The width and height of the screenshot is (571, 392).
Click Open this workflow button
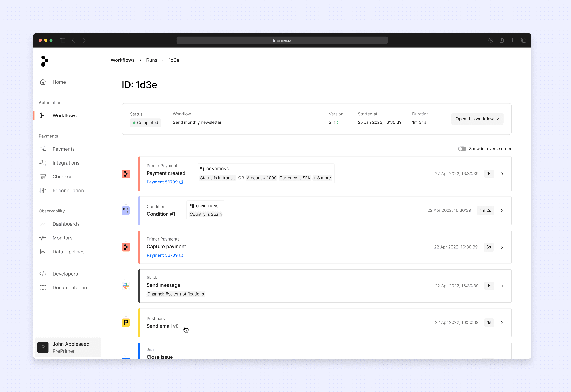point(477,119)
